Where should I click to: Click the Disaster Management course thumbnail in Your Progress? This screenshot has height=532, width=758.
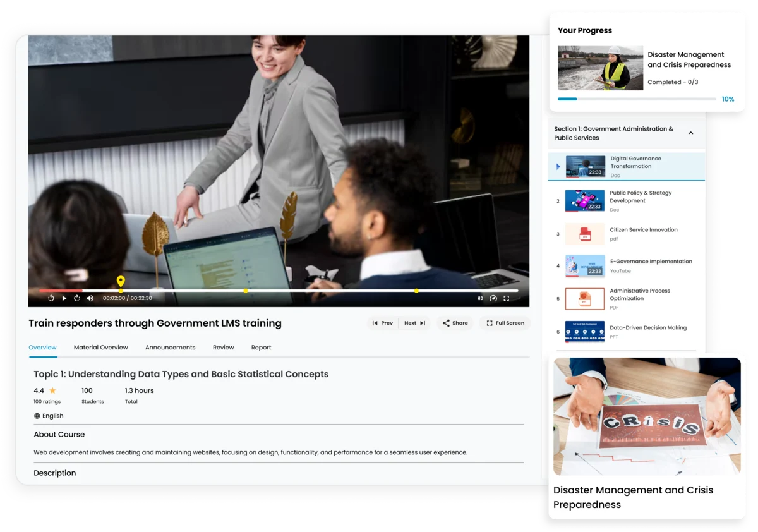(x=600, y=68)
